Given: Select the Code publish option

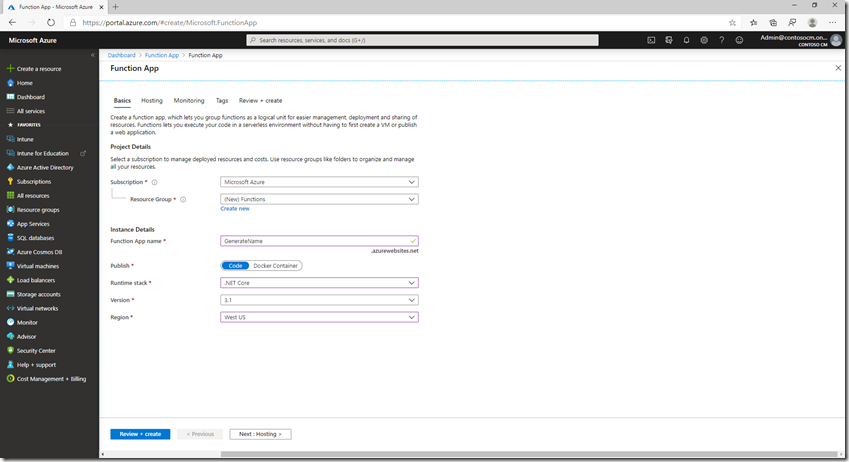Looking at the screenshot, I should 235,266.
